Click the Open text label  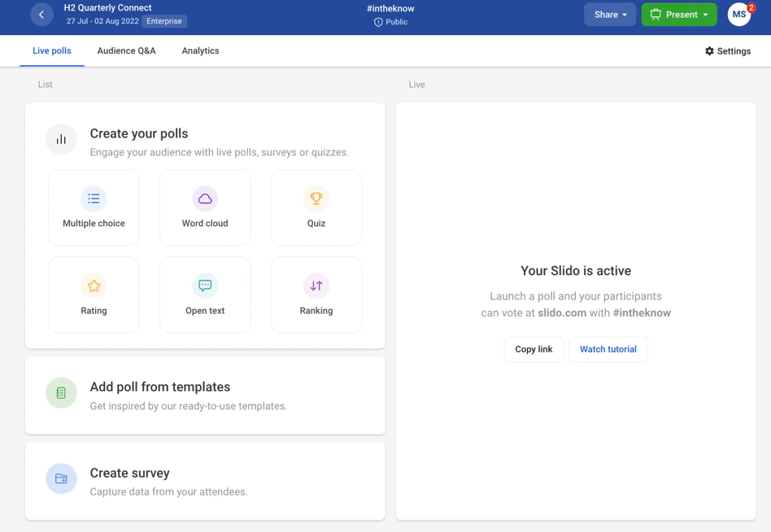[x=205, y=311]
